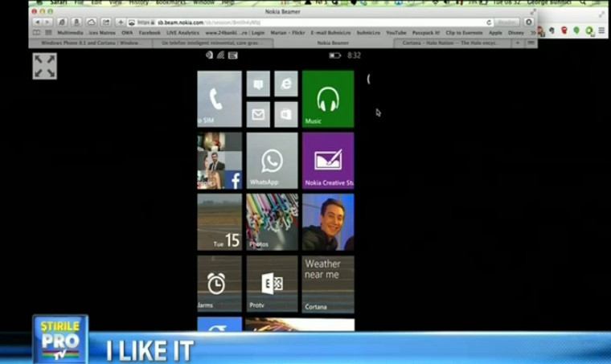This screenshot has width=611, height=364.
Task: Open the Reading List book icon
Action: (37, 33)
